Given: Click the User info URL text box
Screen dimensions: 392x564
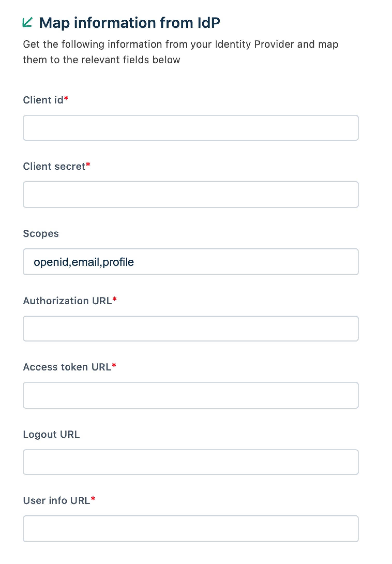Looking at the screenshot, I should click(191, 529).
